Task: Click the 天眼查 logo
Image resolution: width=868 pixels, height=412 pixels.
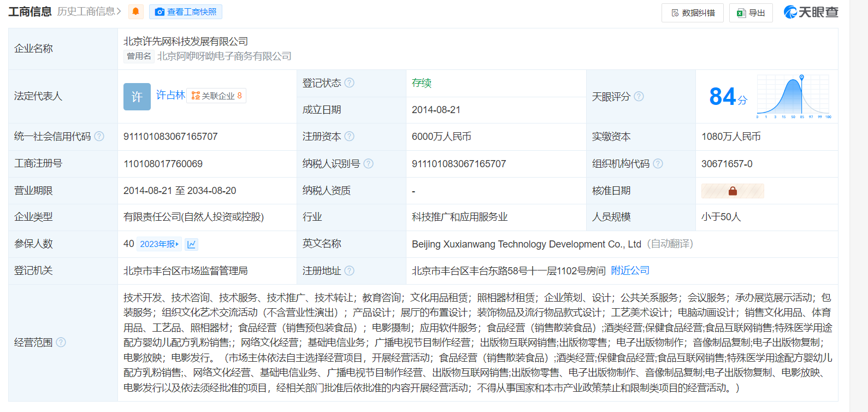Action: tap(811, 12)
